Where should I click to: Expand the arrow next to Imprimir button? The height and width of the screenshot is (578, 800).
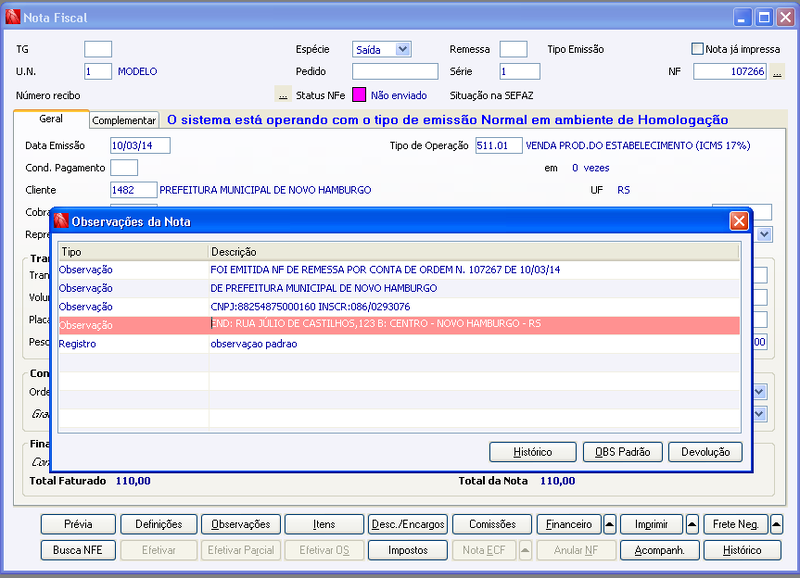point(692,524)
